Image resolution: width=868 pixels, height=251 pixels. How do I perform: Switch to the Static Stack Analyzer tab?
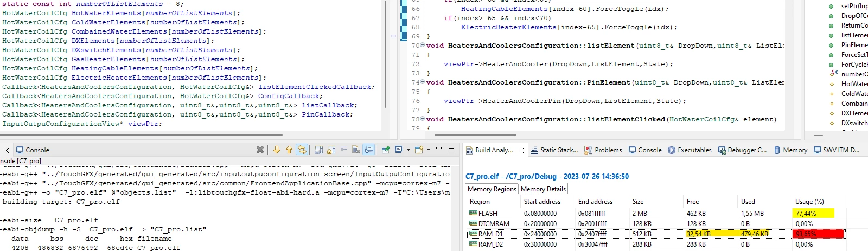[x=554, y=150]
